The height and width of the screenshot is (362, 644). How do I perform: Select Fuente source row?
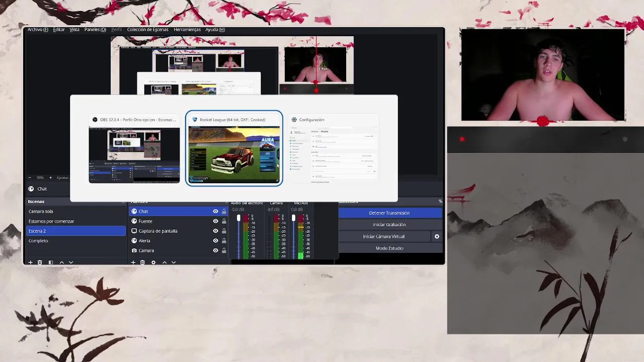pyautogui.click(x=179, y=221)
